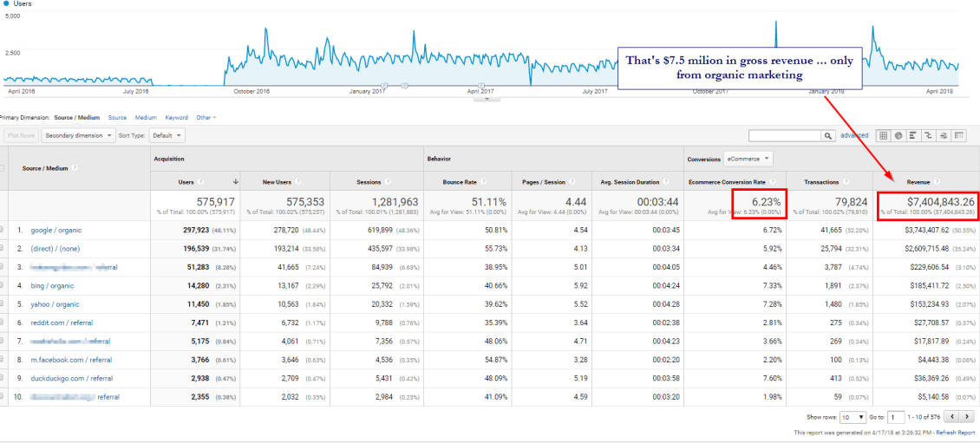The height and width of the screenshot is (443, 980).
Task: Click the Go to page number field
Action: point(897,417)
